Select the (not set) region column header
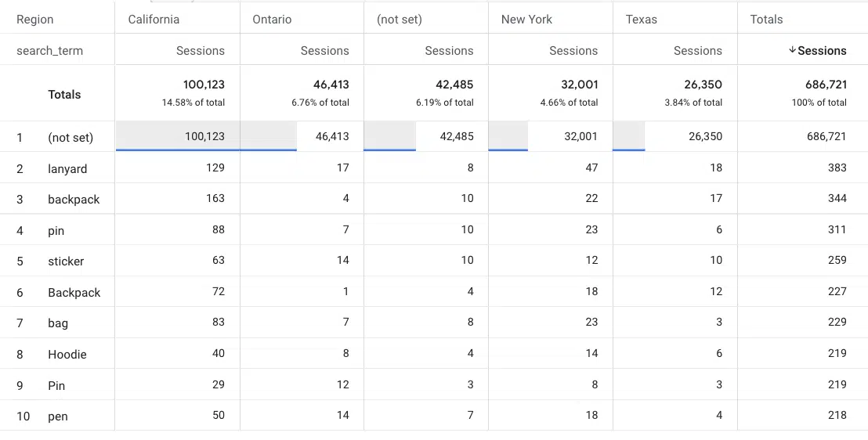 tap(399, 20)
